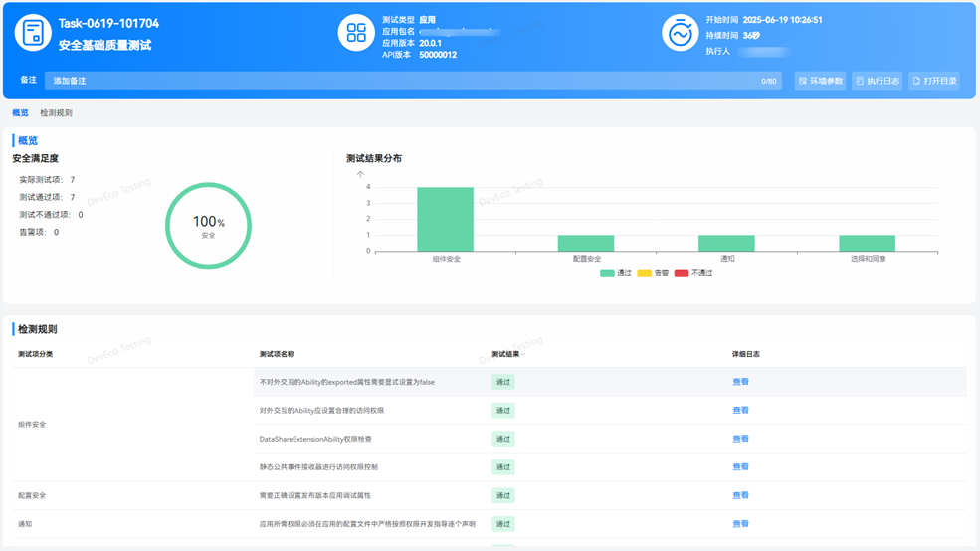Viewport: 980px width, 551px height.
Task: Click the 添加备注 remark input field
Action: [398, 81]
